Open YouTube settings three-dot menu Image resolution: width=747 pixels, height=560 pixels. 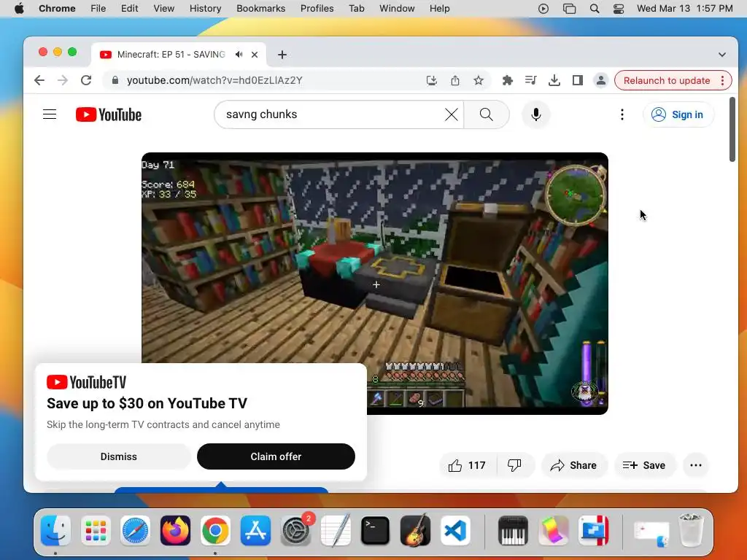[x=622, y=114]
